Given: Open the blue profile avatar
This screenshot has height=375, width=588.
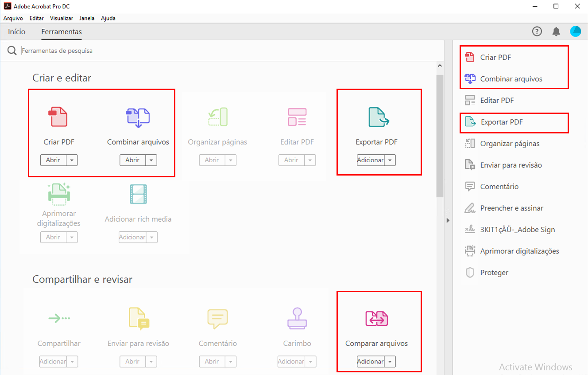Looking at the screenshot, I should [x=576, y=31].
